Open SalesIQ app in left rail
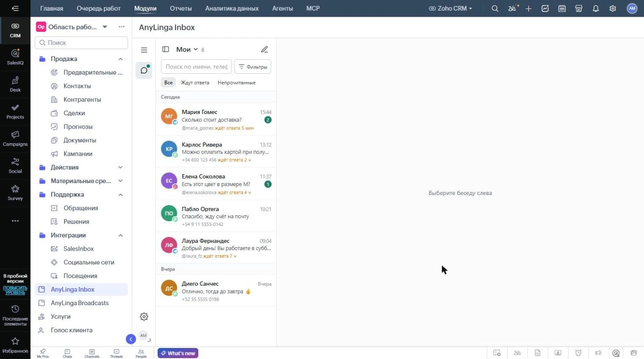This screenshot has height=359, width=644. [x=15, y=57]
